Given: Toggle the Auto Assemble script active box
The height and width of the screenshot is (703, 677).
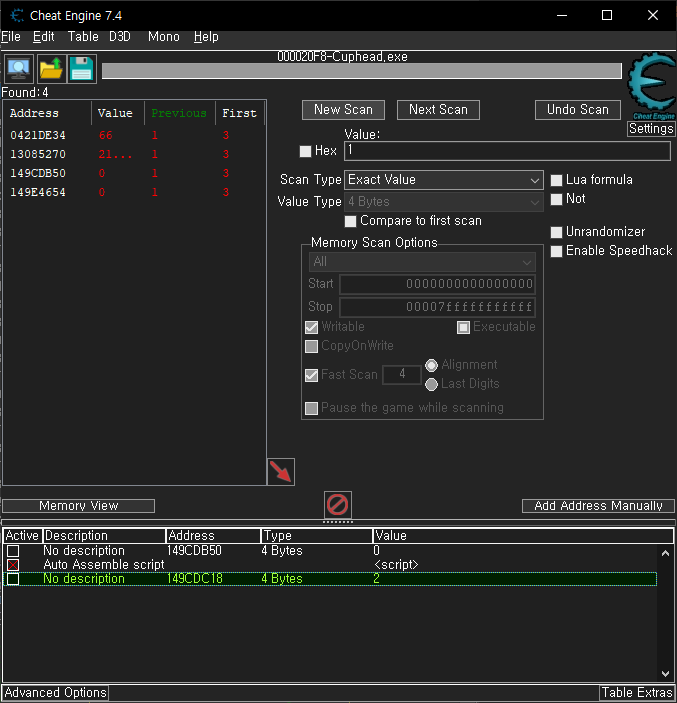Looking at the screenshot, I should (13, 565).
